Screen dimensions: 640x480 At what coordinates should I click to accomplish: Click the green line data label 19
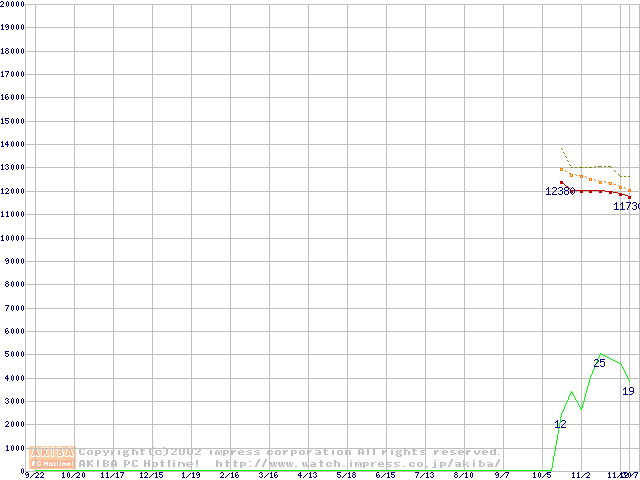[x=628, y=391]
